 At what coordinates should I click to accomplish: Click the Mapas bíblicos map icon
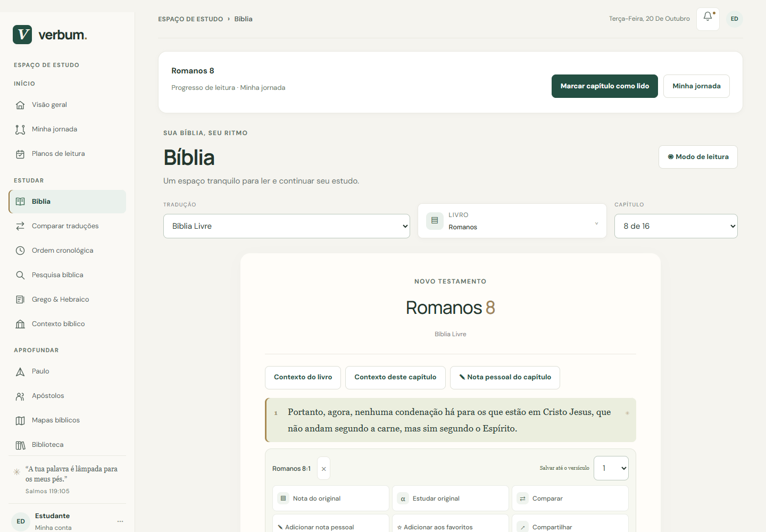(20, 420)
